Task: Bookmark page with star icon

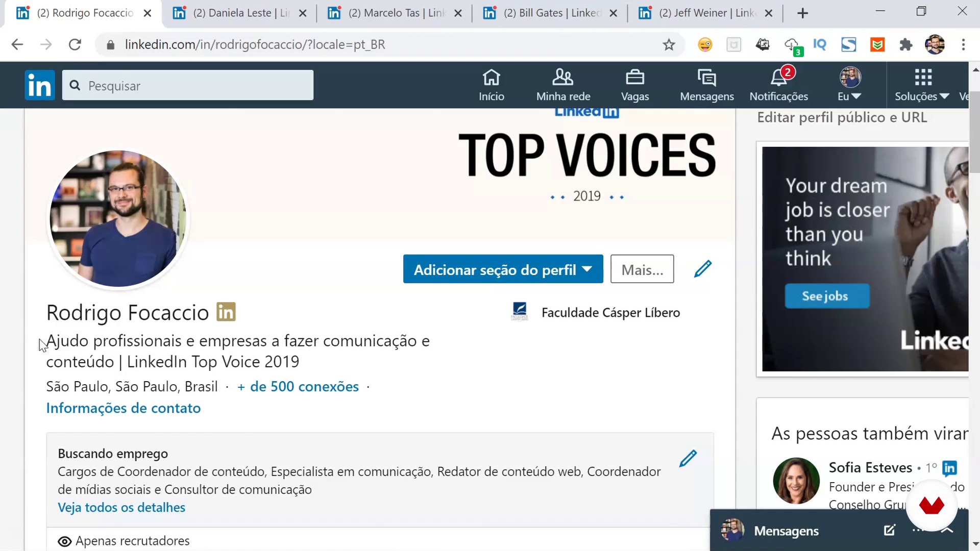Action: pyautogui.click(x=669, y=45)
